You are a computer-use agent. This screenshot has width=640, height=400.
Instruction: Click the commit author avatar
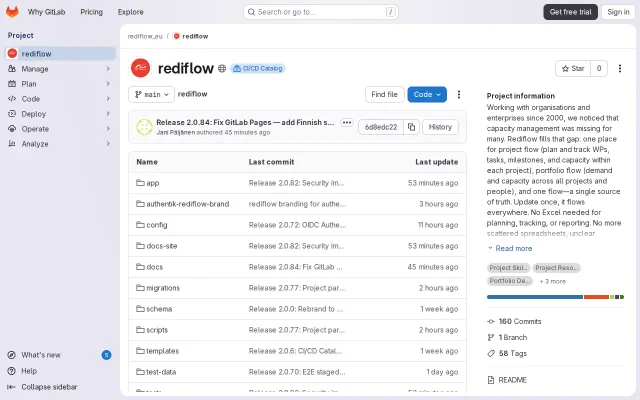pyautogui.click(x=144, y=127)
